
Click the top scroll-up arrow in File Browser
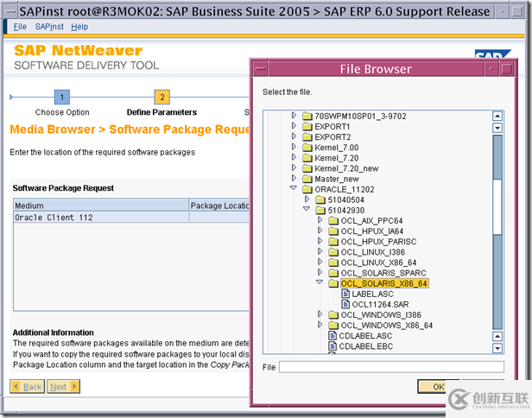tap(497, 117)
